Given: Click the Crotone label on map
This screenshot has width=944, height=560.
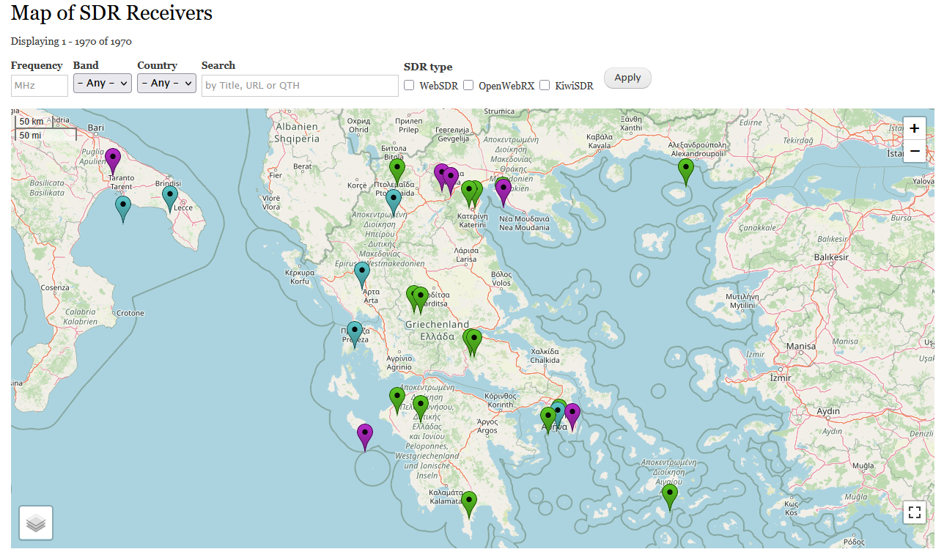Looking at the screenshot, I should pyautogui.click(x=129, y=313).
